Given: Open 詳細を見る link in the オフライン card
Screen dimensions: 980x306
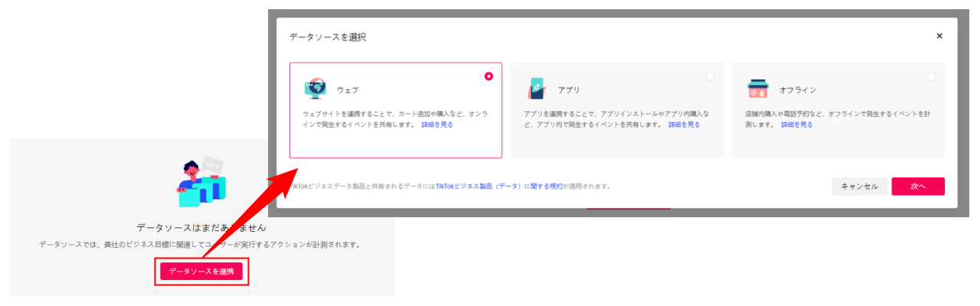Looking at the screenshot, I should click(x=797, y=125).
